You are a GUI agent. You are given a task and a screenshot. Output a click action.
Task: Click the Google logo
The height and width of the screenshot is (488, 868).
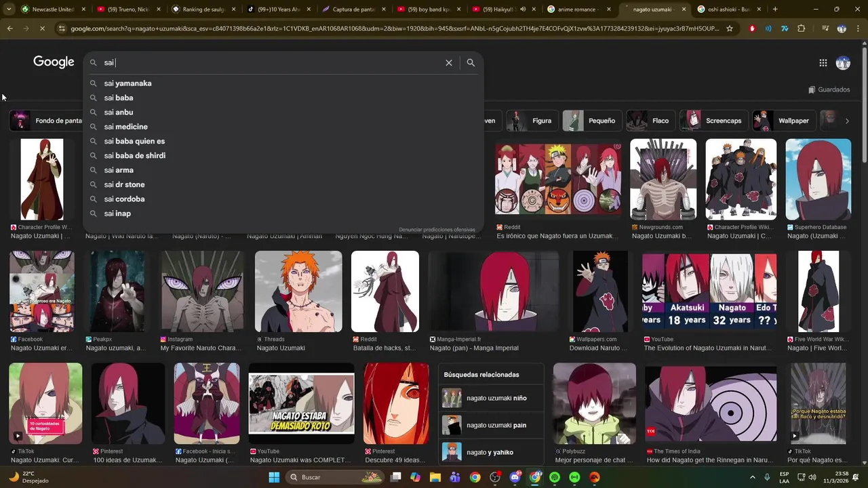[x=54, y=62]
